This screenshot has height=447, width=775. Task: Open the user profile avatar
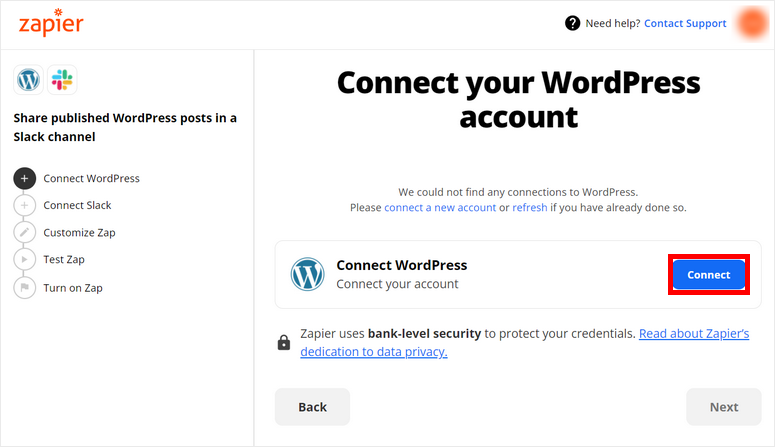click(751, 23)
